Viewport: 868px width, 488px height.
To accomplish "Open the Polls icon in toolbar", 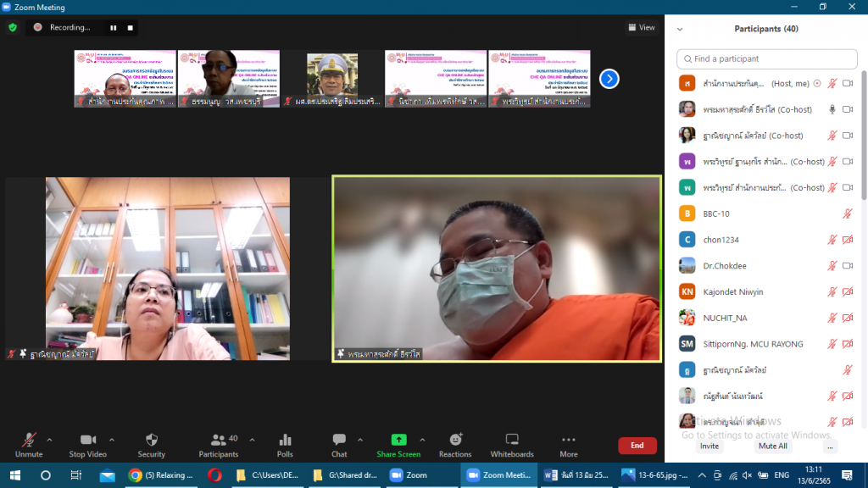I will coord(285,440).
